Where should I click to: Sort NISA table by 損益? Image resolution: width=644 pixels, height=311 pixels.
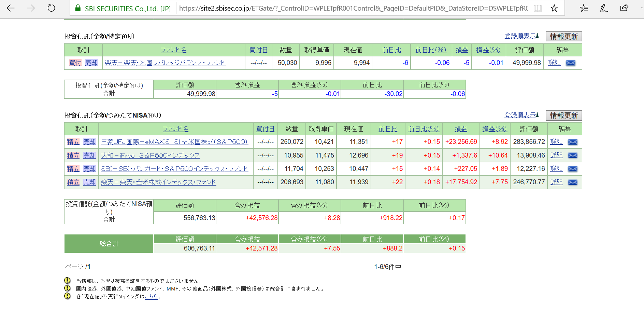point(461,129)
